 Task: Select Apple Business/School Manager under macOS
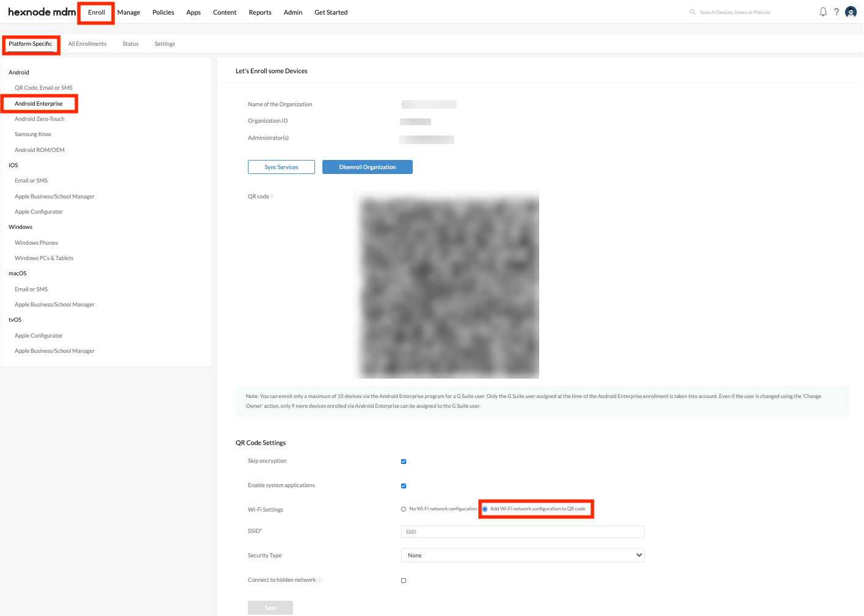click(x=55, y=305)
